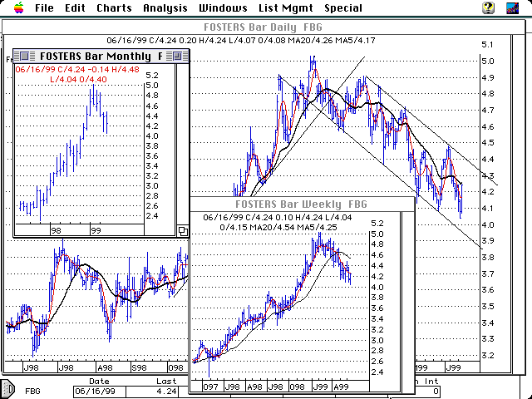Click the resize box of the Monthly window
Screen dimensions: 532x399
[183, 231]
